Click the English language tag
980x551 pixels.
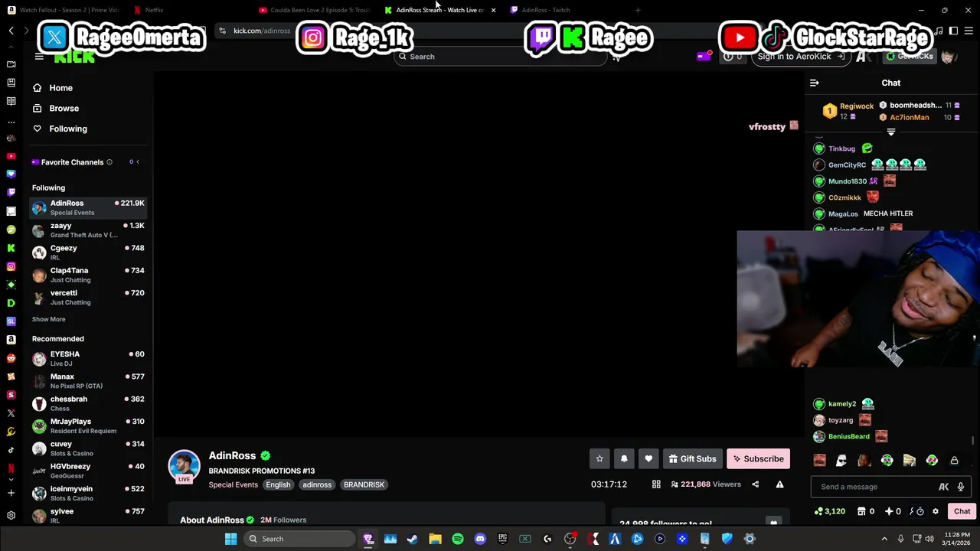tap(278, 484)
